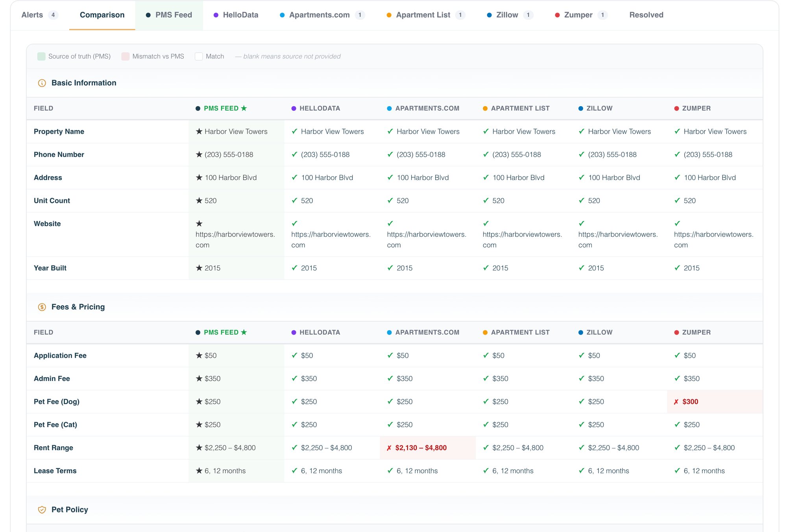Select the Lease Terms field label
The width and height of the screenshot is (787, 532).
pos(55,471)
